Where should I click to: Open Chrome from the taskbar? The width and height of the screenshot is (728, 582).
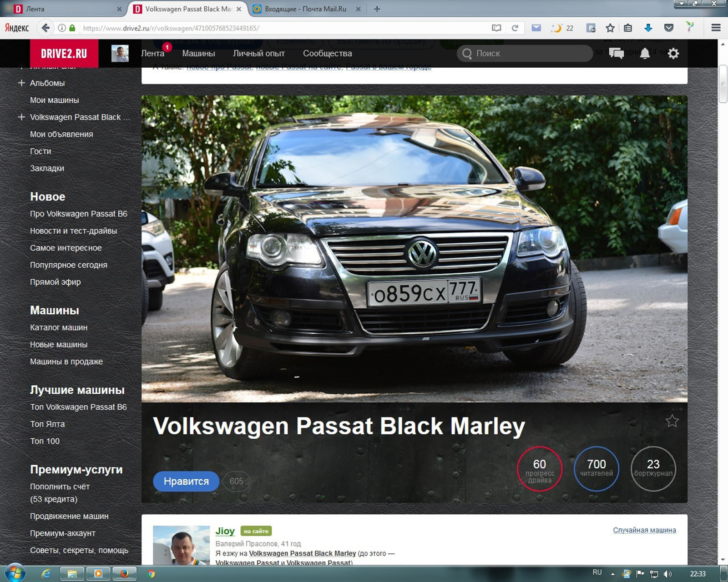pos(151,574)
